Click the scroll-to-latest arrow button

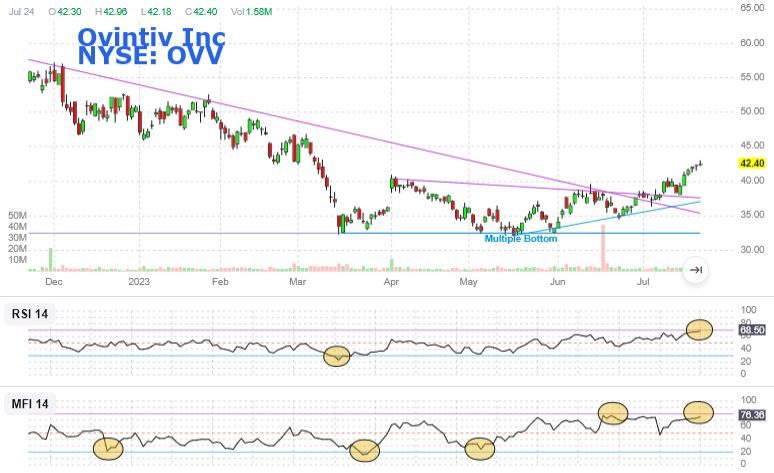(697, 269)
